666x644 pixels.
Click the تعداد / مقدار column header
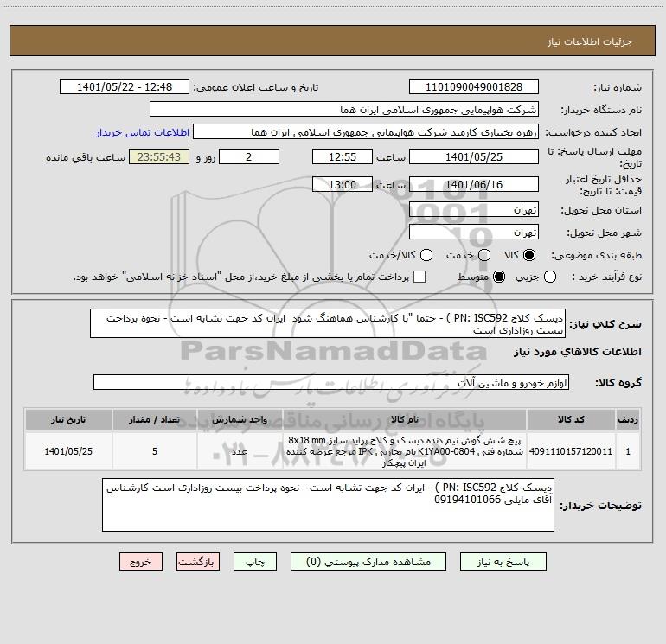(155, 419)
